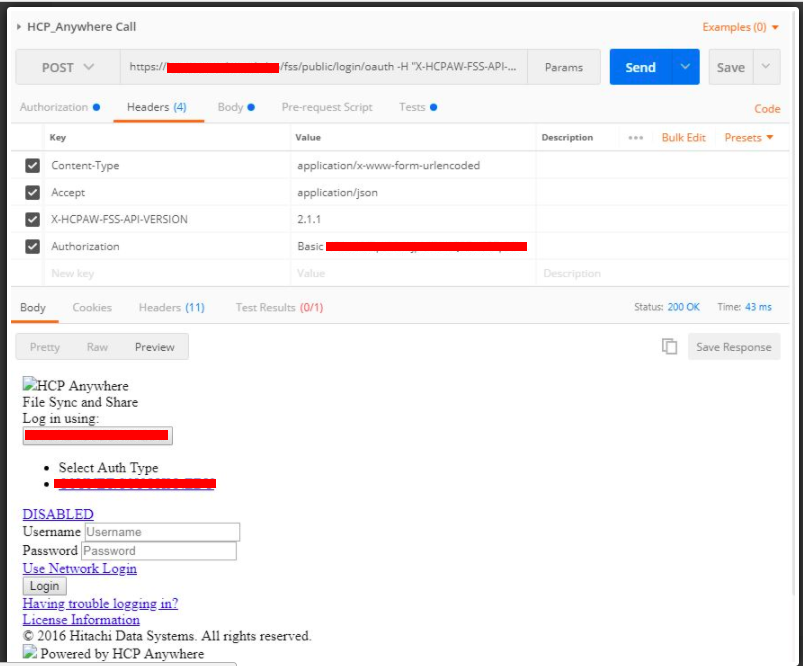This screenshot has height=666, width=803.
Task: Click the 200 OK status text
Action: 683,307
